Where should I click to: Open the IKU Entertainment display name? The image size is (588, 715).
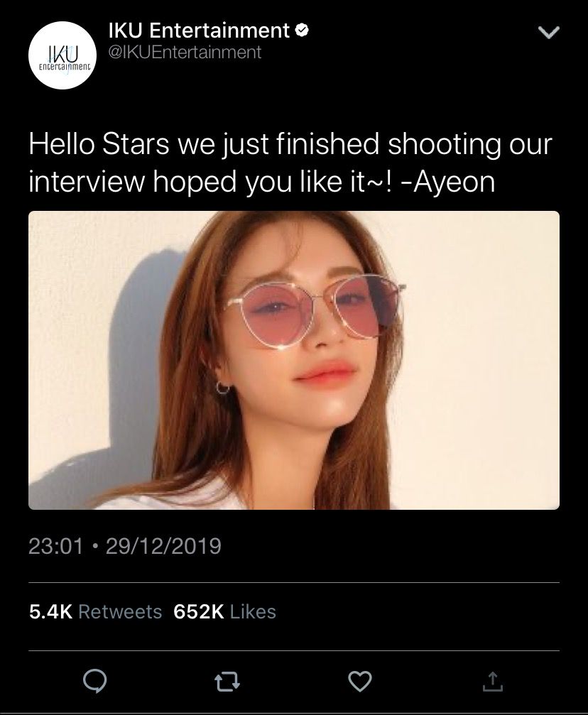(x=199, y=31)
